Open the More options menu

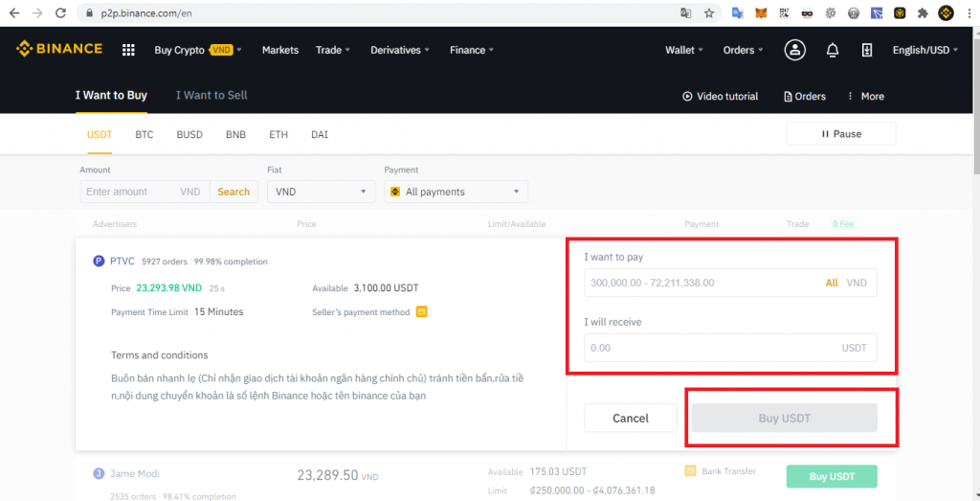point(865,97)
